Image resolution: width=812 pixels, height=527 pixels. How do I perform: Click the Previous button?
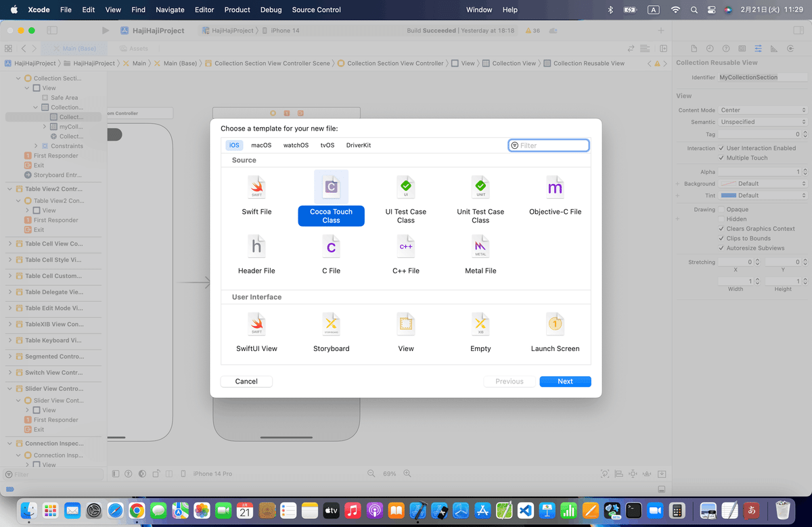click(x=510, y=382)
